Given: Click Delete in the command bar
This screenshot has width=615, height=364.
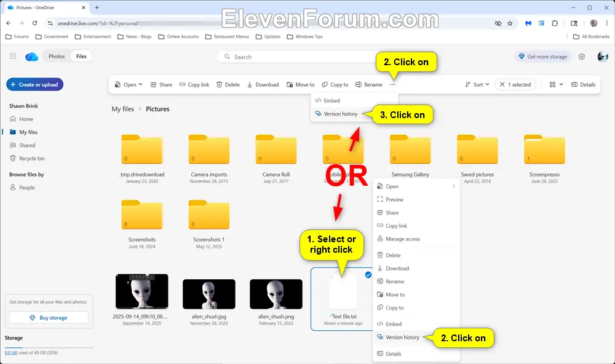Looking at the screenshot, I should (x=228, y=85).
